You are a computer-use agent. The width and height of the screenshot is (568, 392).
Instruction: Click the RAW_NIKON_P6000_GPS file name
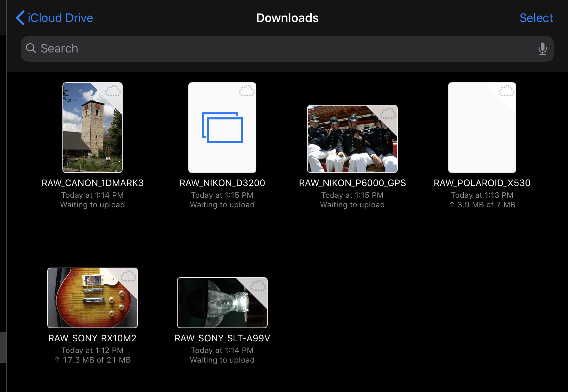[352, 183]
